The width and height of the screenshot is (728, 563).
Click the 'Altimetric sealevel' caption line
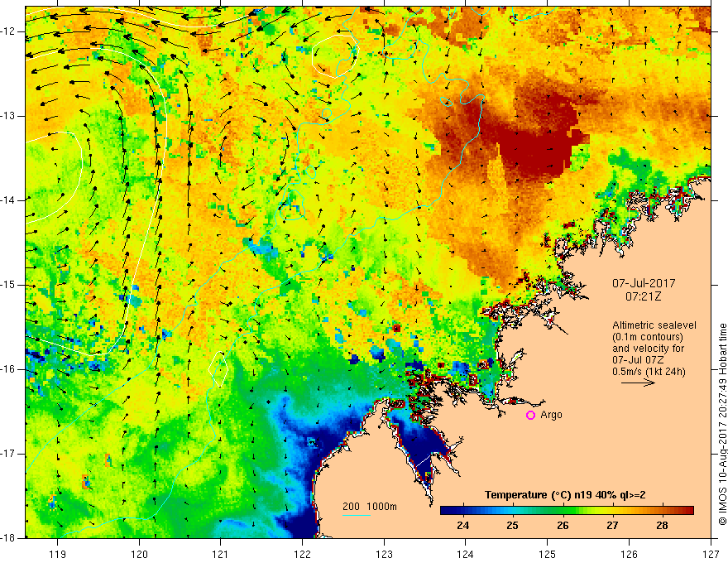(654, 325)
